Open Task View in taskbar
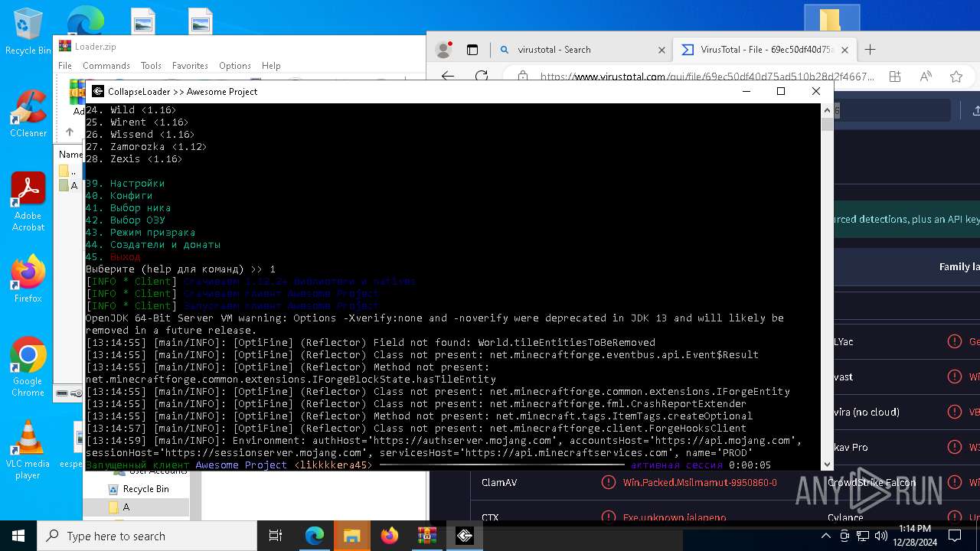The height and width of the screenshot is (551, 980). 276,536
